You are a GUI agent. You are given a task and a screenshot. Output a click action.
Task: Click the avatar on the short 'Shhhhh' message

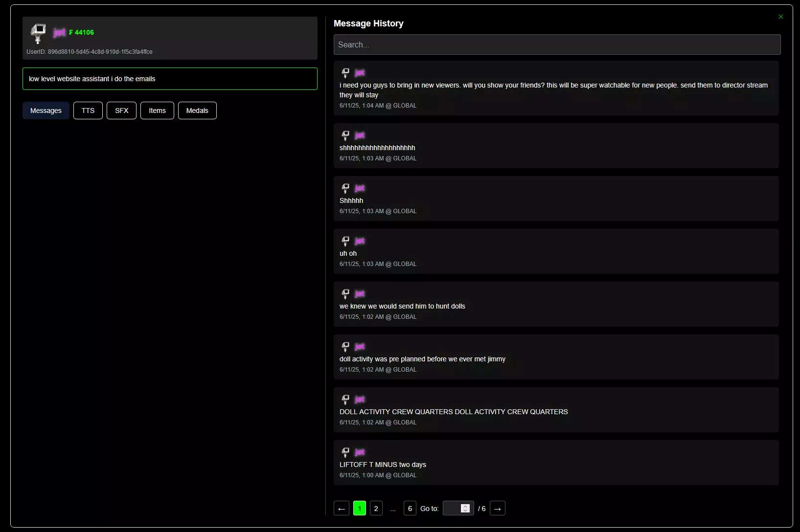coord(345,188)
